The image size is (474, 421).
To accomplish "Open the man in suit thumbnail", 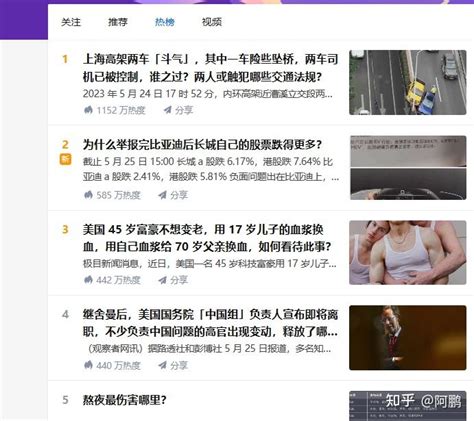I will 408,338.
